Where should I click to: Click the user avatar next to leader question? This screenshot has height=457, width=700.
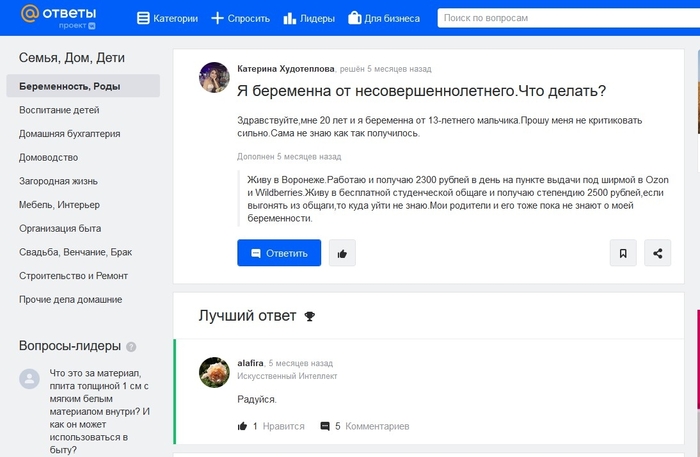point(29,378)
